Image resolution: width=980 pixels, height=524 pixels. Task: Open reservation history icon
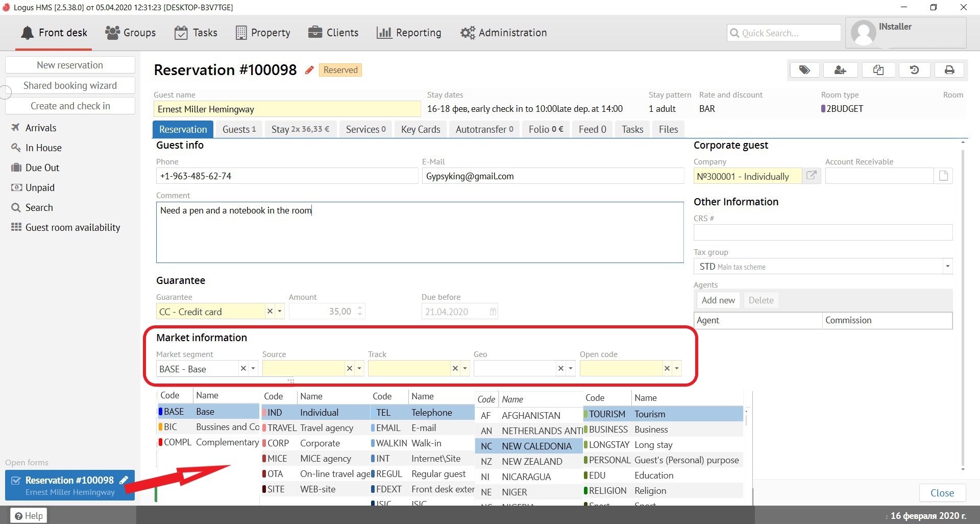[x=914, y=70]
